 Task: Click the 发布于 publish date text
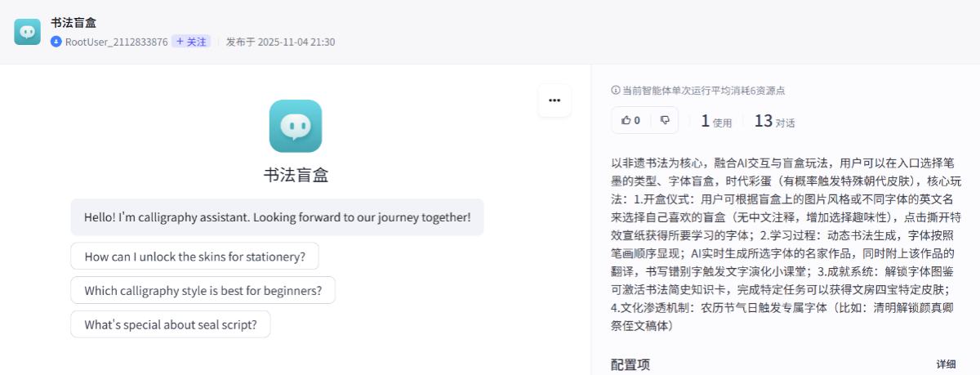click(280, 42)
